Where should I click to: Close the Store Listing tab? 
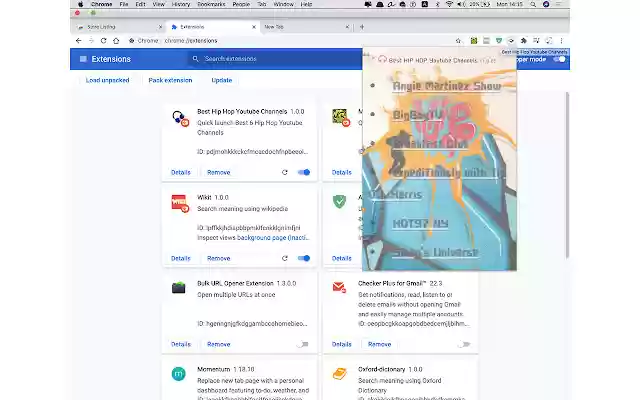pos(160,27)
